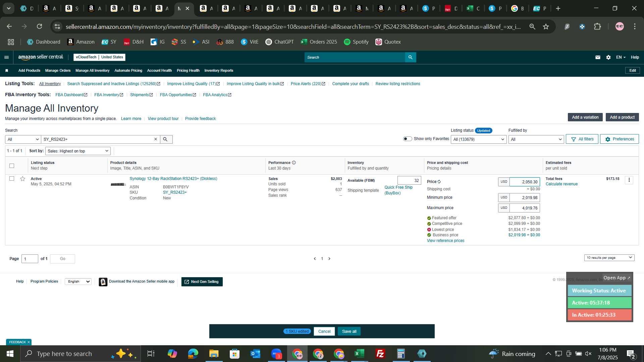Click Add a product button
Viewport: 644px width, 362px height.
[x=622, y=117]
